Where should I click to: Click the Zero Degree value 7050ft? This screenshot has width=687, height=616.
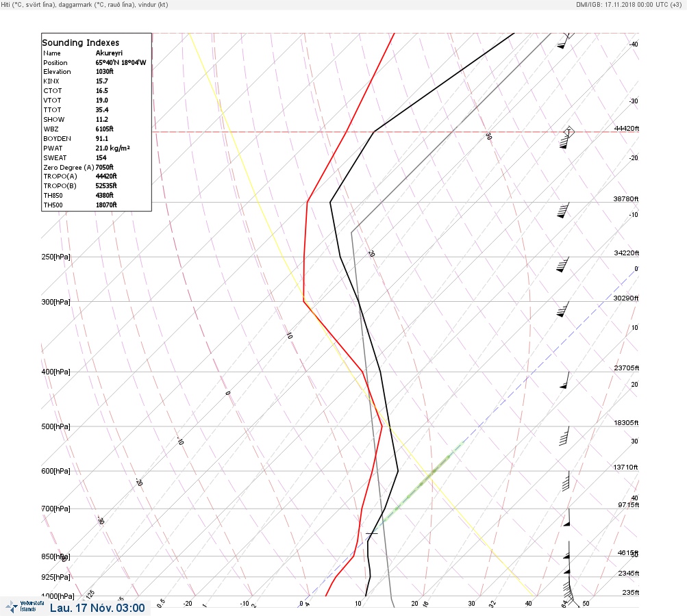(104, 167)
